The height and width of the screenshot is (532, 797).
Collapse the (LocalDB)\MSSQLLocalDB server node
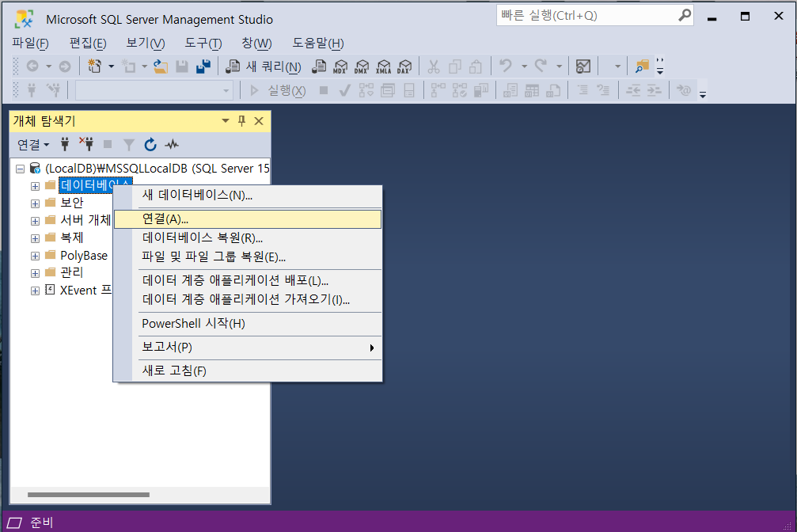(x=20, y=169)
